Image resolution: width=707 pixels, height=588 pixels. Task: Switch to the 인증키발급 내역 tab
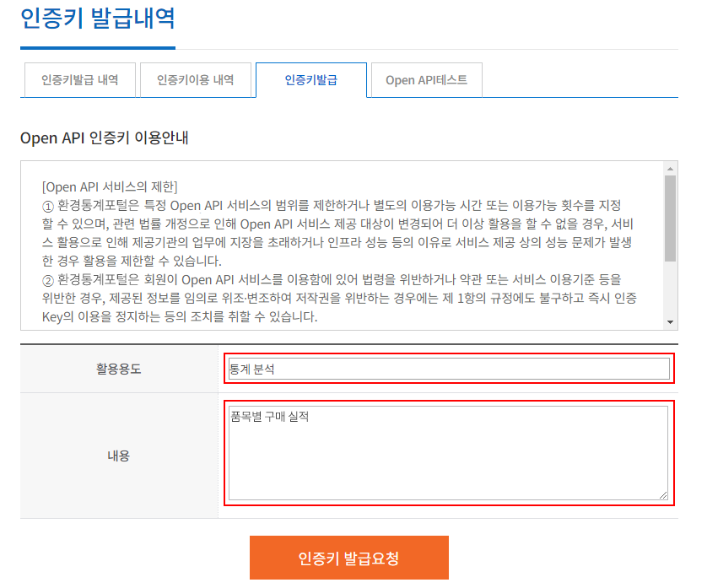pyautogui.click(x=78, y=80)
